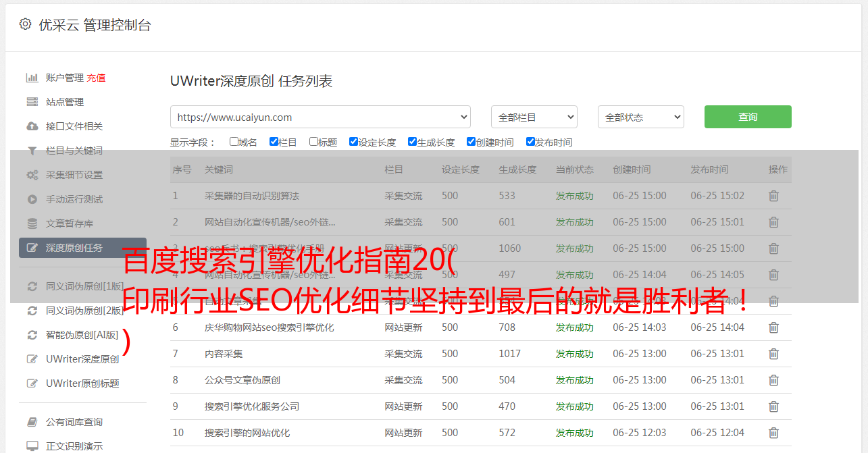Screen dimensions: 868x453
Task: Open the 全部状态 status dropdown
Action: click(640, 117)
